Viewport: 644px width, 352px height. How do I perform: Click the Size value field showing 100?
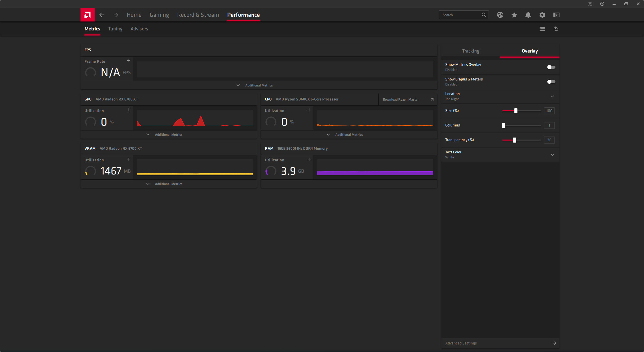(549, 111)
